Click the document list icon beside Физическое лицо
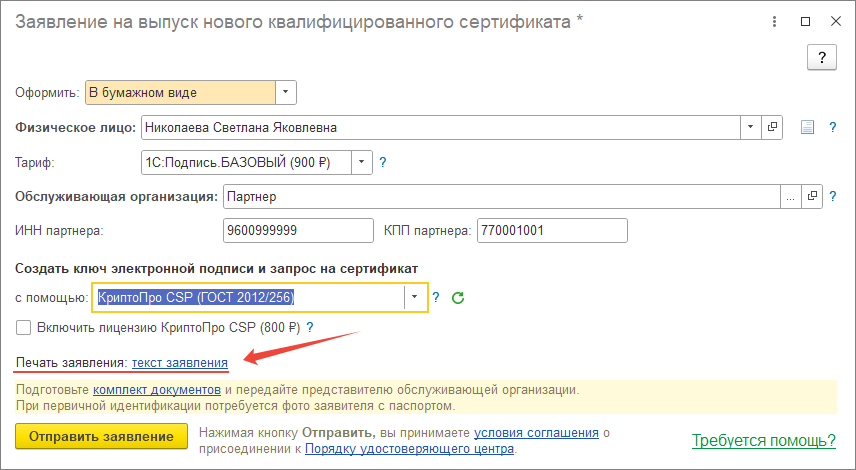This screenshot has width=856, height=470. coord(808,128)
